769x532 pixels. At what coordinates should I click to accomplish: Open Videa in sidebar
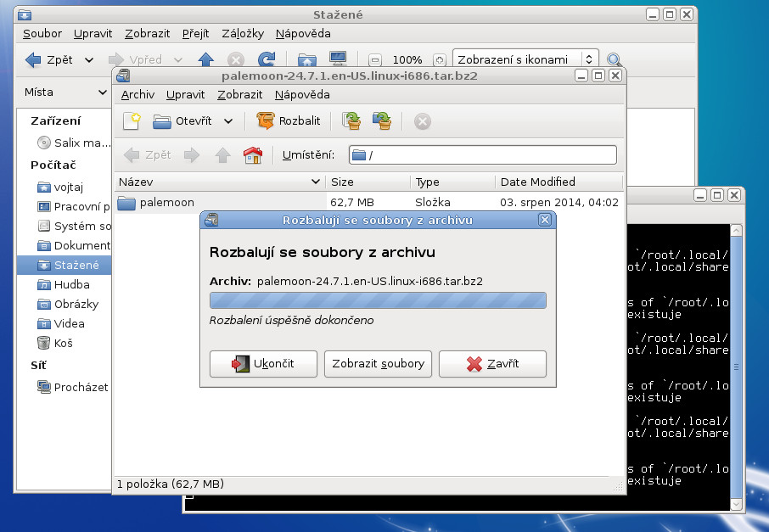[61, 323]
